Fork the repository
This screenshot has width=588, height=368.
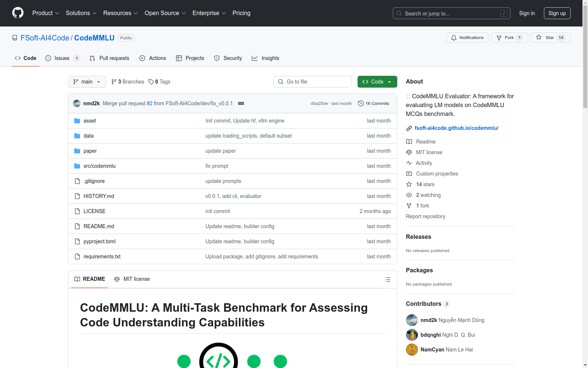pyautogui.click(x=510, y=38)
